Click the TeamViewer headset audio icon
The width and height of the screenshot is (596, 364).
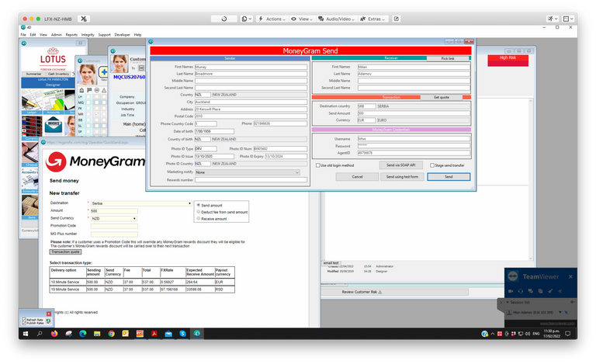[521, 291]
